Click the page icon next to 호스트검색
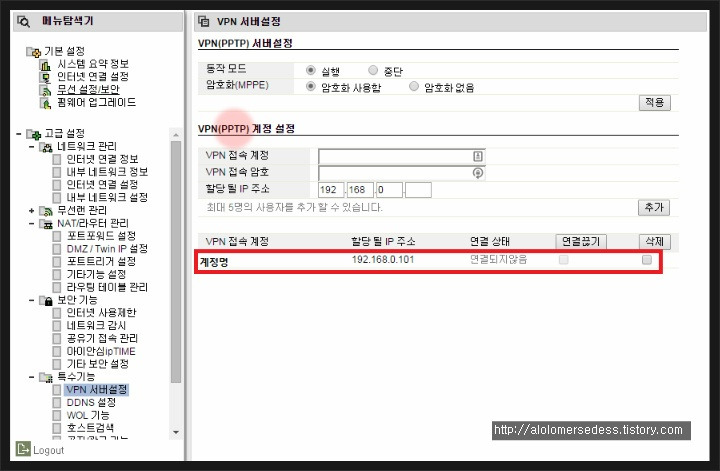 tap(56, 428)
